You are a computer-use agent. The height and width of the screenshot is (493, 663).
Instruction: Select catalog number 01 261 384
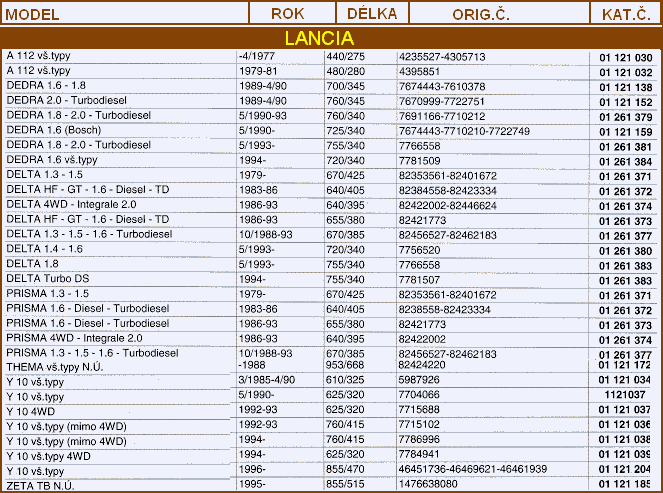tap(626, 162)
